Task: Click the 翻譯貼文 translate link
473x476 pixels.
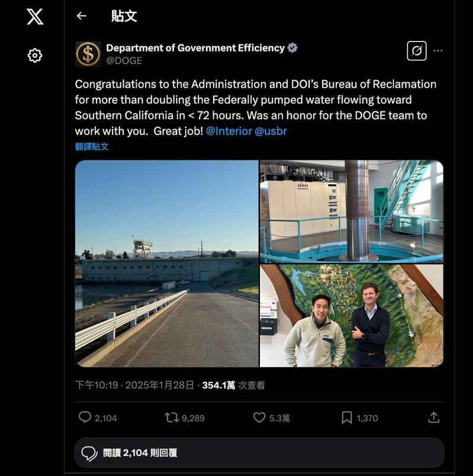Action: 92,146
